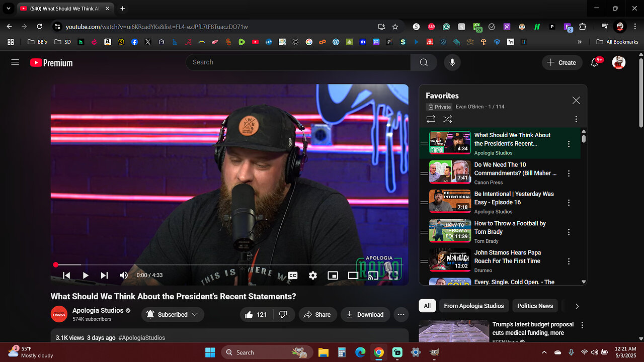Image resolution: width=644 pixels, height=362 pixels.
Task: Open Windows Start menu
Action: coord(210,352)
